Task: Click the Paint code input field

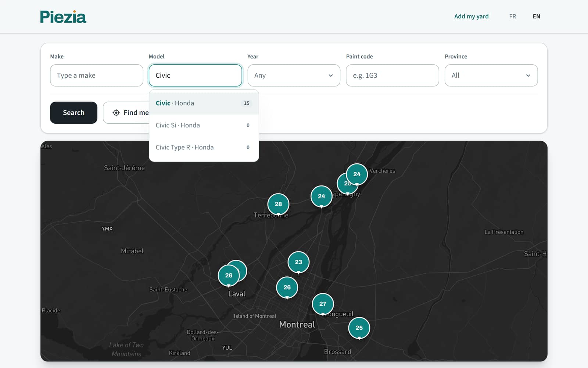Action: [x=392, y=75]
